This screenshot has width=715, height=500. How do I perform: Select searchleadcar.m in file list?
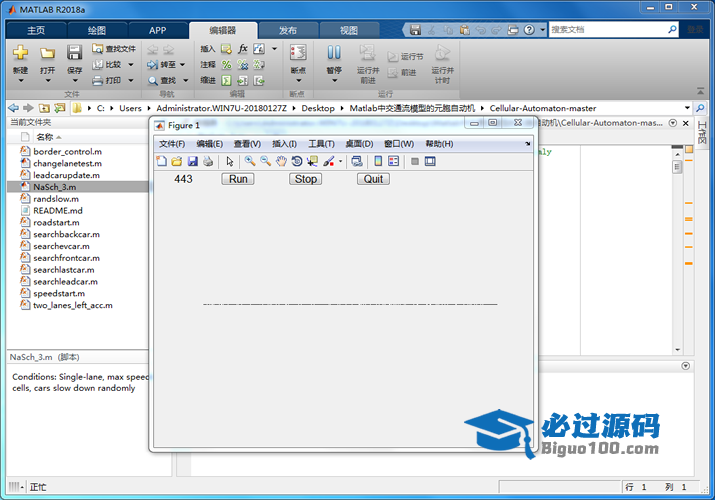coord(65,282)
